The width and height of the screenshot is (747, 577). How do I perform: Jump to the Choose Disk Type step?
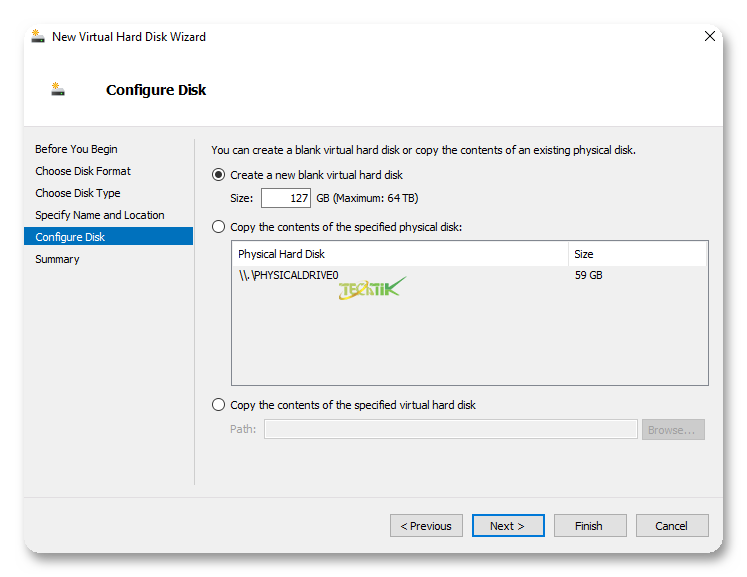78,193
